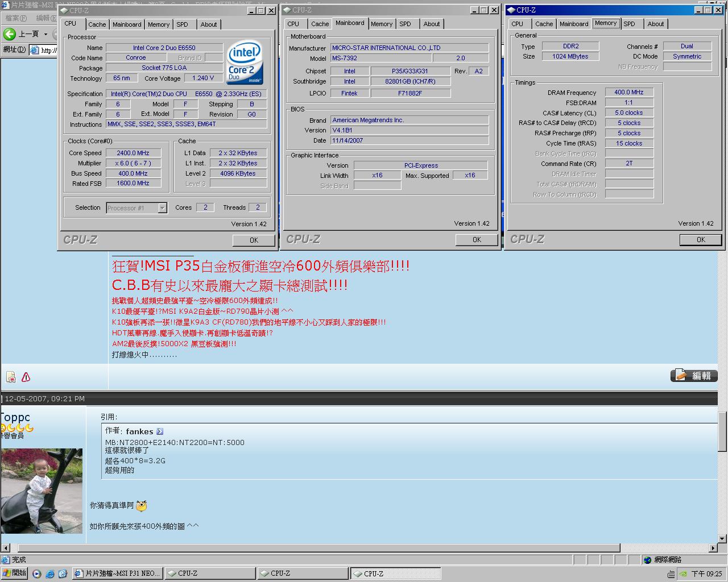Click the CPU-Z icon in Mainboard window's title bar
728x582 pixels.
click(287, 10)
